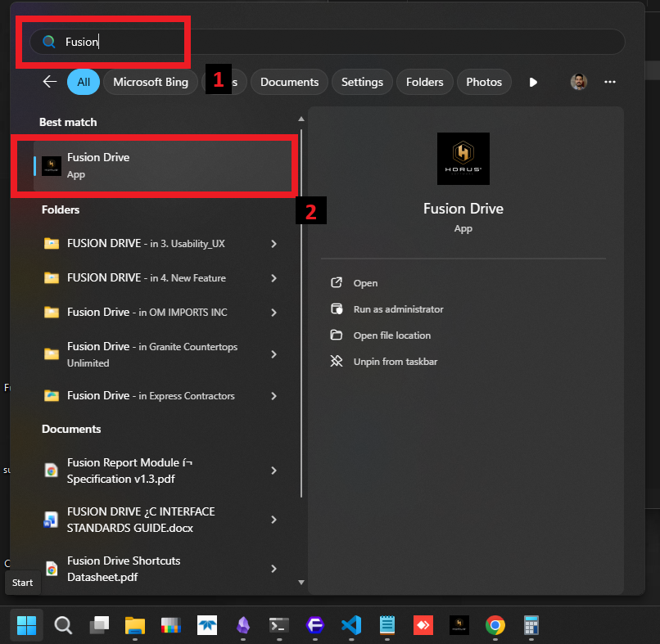Screen dimensions: 660x644
Task: Click the Open file location folder icon
Action: [x=337, y=335]
